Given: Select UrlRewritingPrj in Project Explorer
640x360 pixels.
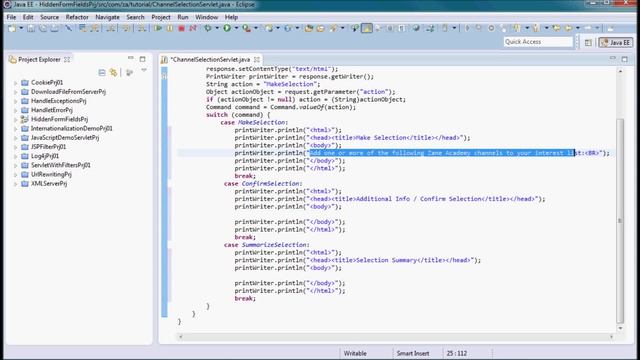Looking at the screenshot, I should 51,174.
